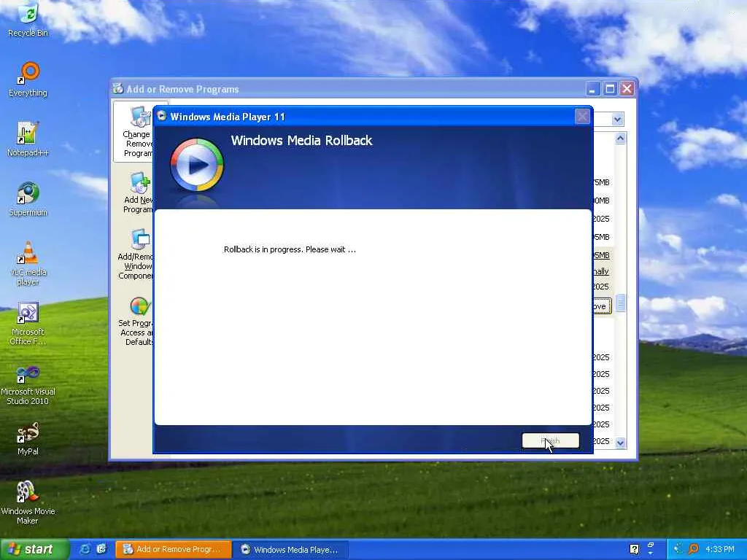Click the Windows Media Player 11 title bar icon

tap(162, 116)
